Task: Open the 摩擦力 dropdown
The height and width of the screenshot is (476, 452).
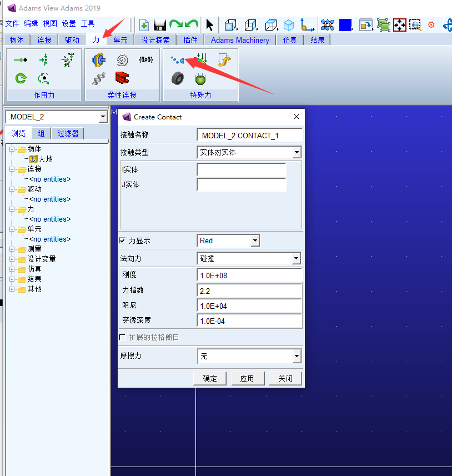Action: 297,356
